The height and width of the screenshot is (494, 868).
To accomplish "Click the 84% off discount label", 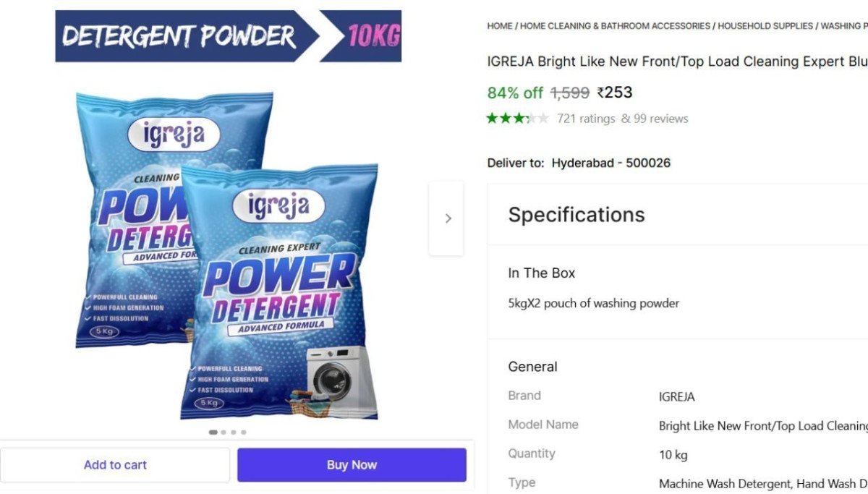I will tap(515, 93).
